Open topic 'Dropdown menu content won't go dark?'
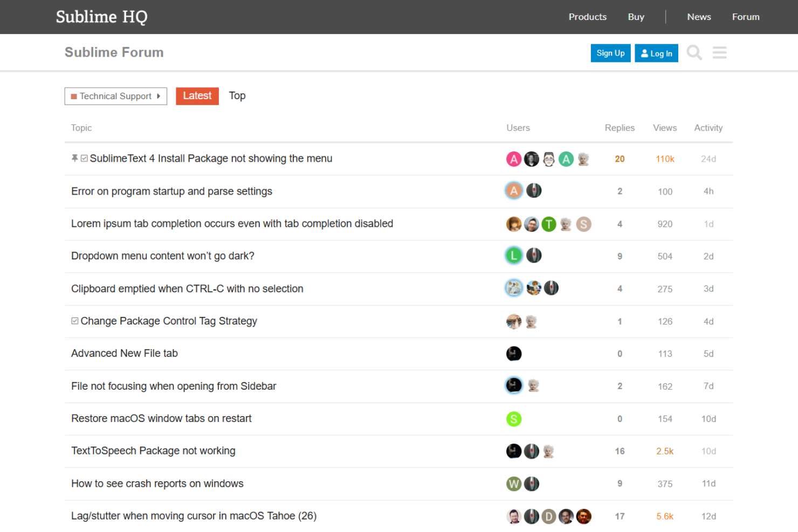This screenshot has width=798, height=532. tap(163, 256)
